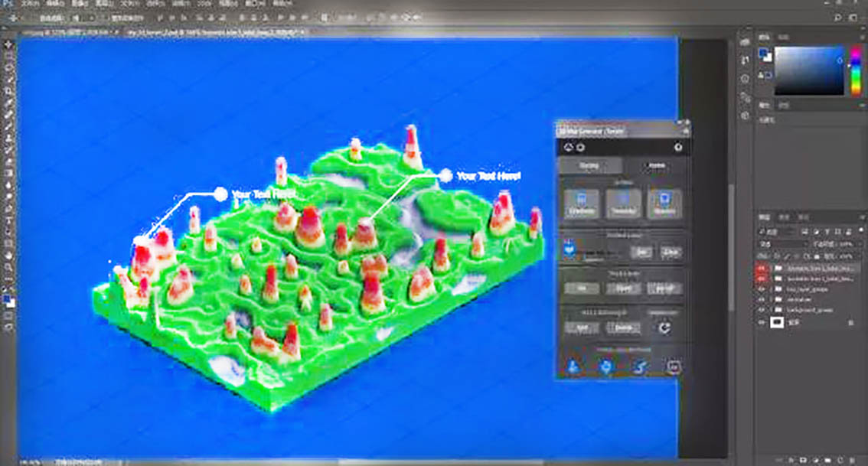Click the third blue icon in the plugin panel's bottom row
Screen dimensions: 868x466
[640, 367]
